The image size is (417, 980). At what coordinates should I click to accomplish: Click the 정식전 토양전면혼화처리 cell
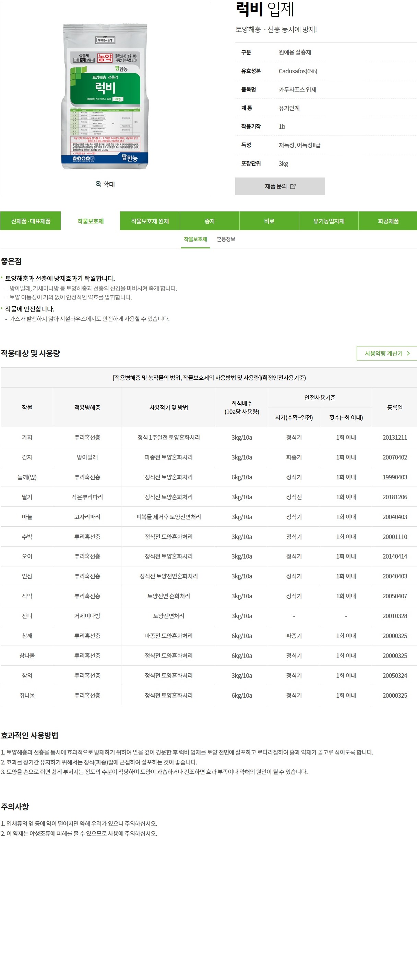pos(169,576)
